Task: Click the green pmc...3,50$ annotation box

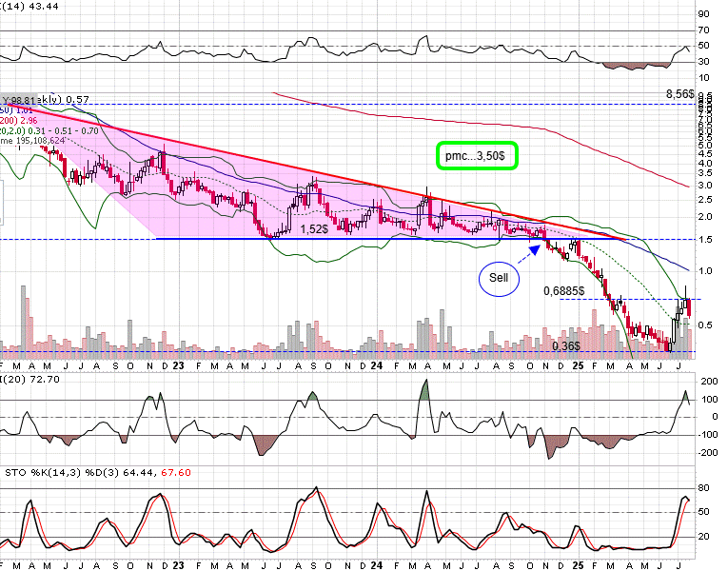Action: [477, 155]
